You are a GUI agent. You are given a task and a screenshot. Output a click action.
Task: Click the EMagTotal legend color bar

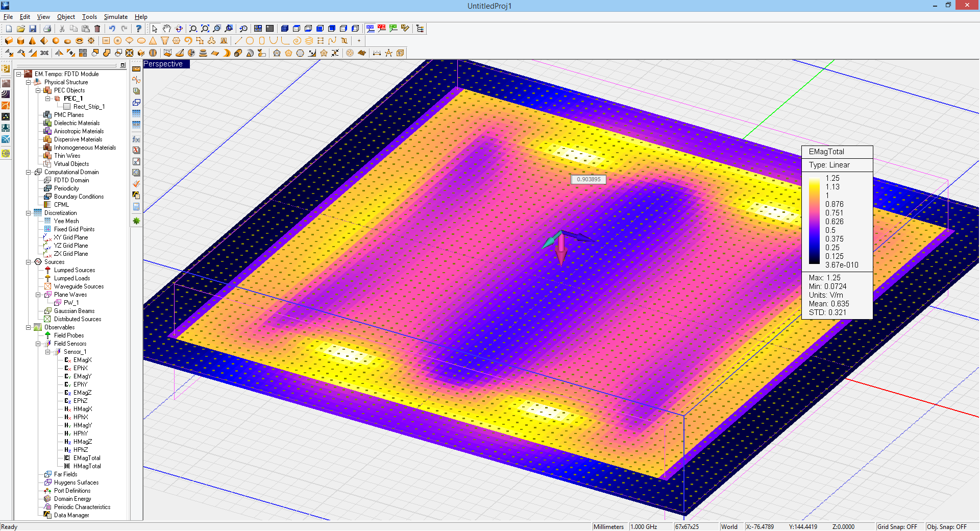814,221
